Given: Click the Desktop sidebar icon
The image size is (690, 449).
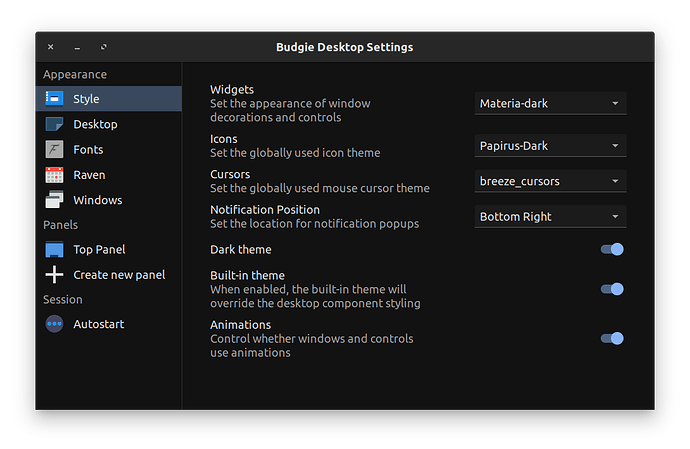Looking at the screenshot, I should 54,124.
